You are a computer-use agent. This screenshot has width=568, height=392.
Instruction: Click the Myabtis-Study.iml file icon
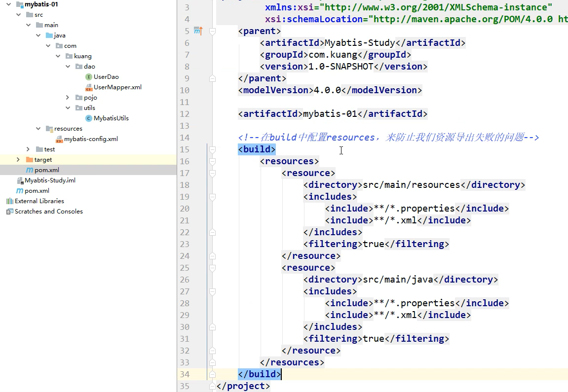20,180
